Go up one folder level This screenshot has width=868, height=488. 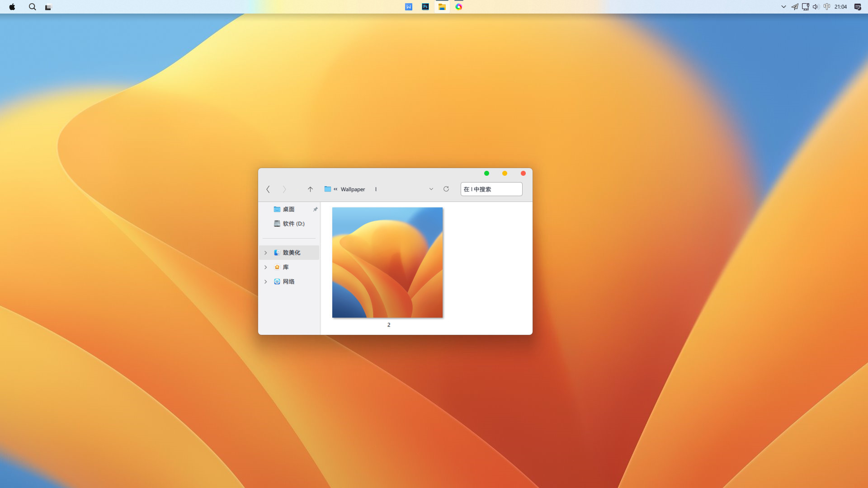(x=310, y=189)
